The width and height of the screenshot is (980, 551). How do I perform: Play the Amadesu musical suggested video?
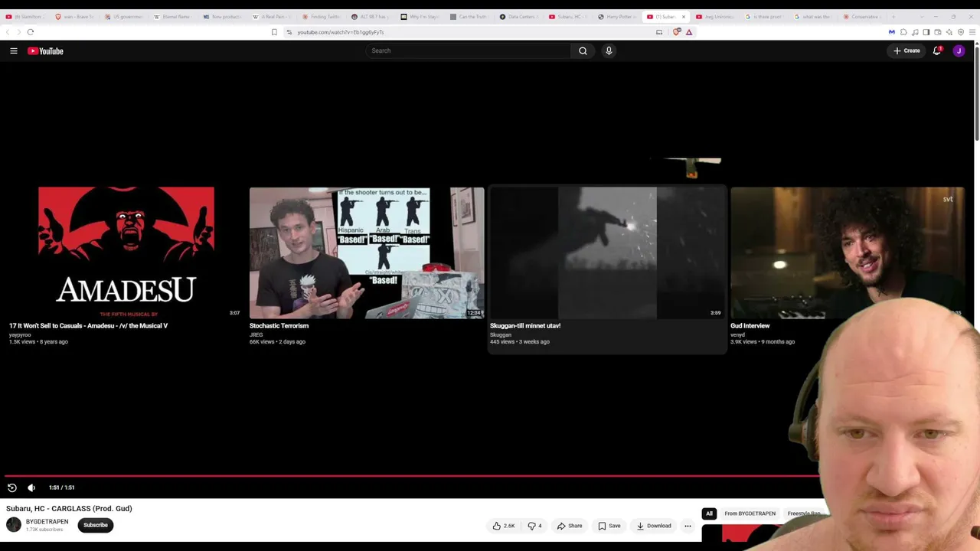click(x=126, y=253)
